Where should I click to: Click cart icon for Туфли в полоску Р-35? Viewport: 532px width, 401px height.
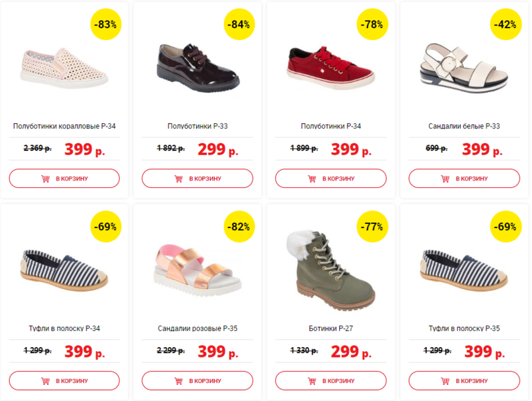(x=446, y=380)
